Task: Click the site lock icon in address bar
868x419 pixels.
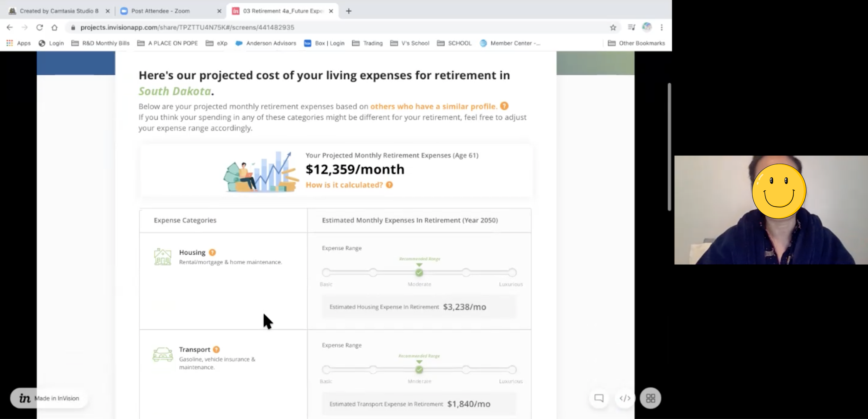Action: click(x=73, y=27)
